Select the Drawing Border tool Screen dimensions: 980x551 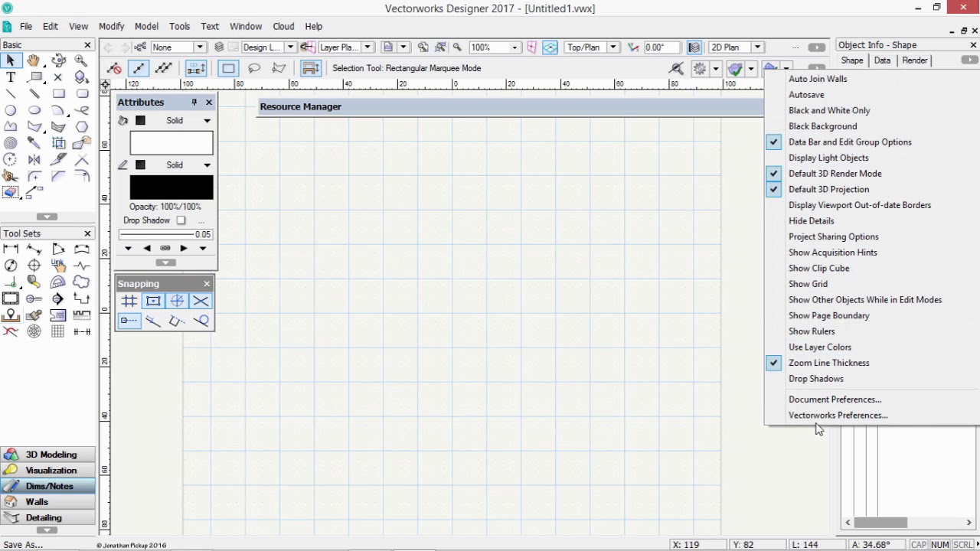11,298
